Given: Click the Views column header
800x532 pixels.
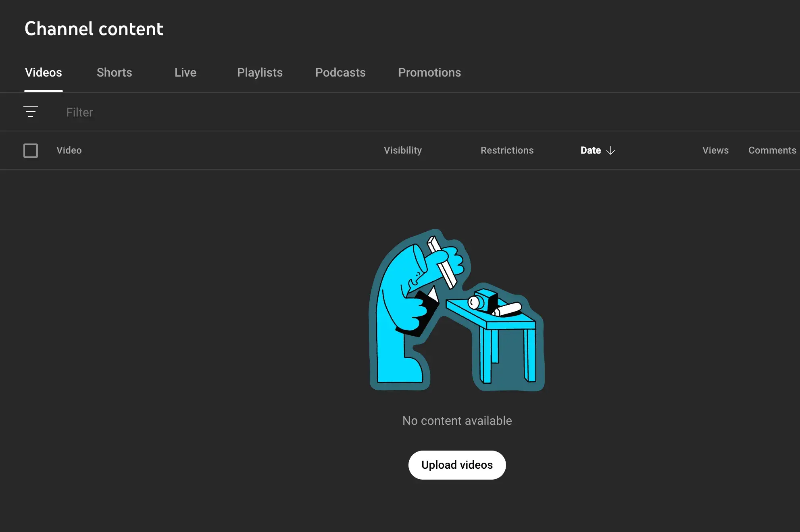Looking at the screenshot, I should pos(716,150).
